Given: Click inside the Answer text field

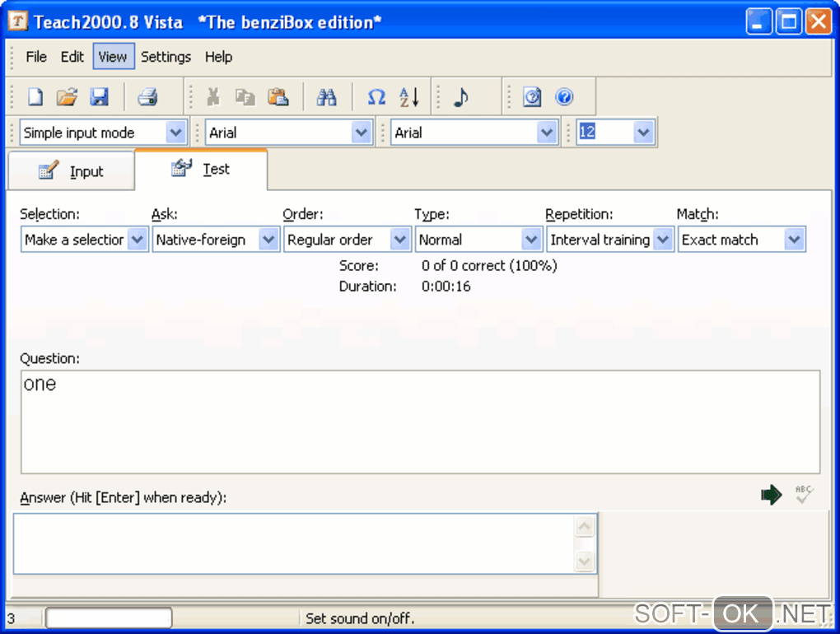Looking at the screenshot, I should point(293,544).
